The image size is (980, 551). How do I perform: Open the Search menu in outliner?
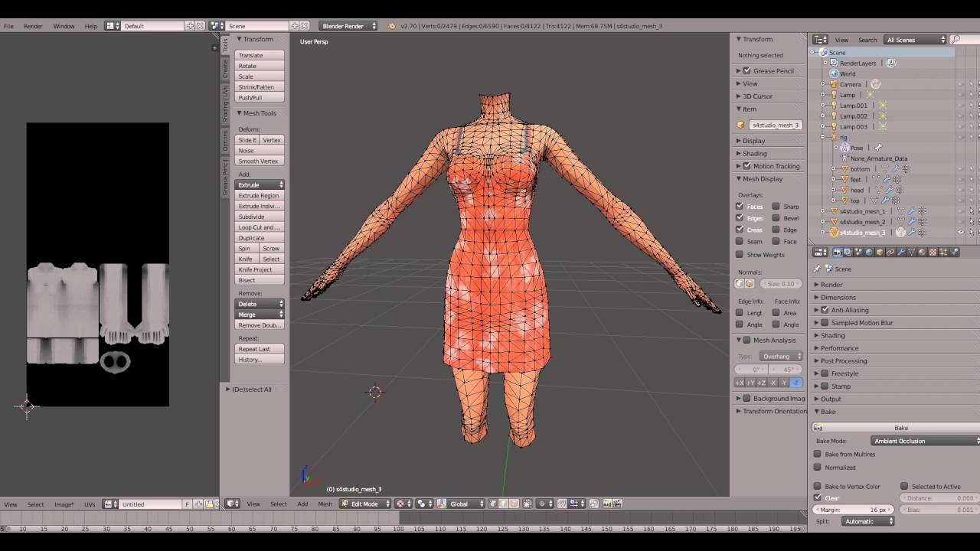coord(867,40)
